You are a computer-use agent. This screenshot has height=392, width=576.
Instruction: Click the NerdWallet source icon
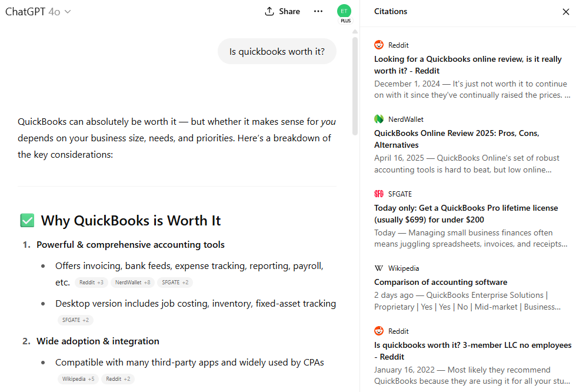(378, 118)
